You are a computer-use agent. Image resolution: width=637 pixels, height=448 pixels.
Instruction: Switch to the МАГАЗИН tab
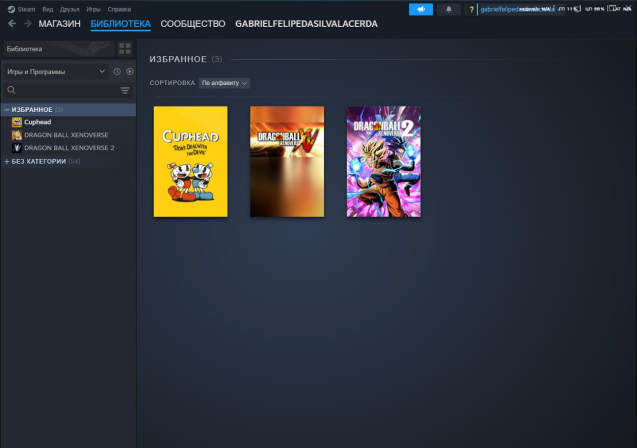(x=59, y=24)
